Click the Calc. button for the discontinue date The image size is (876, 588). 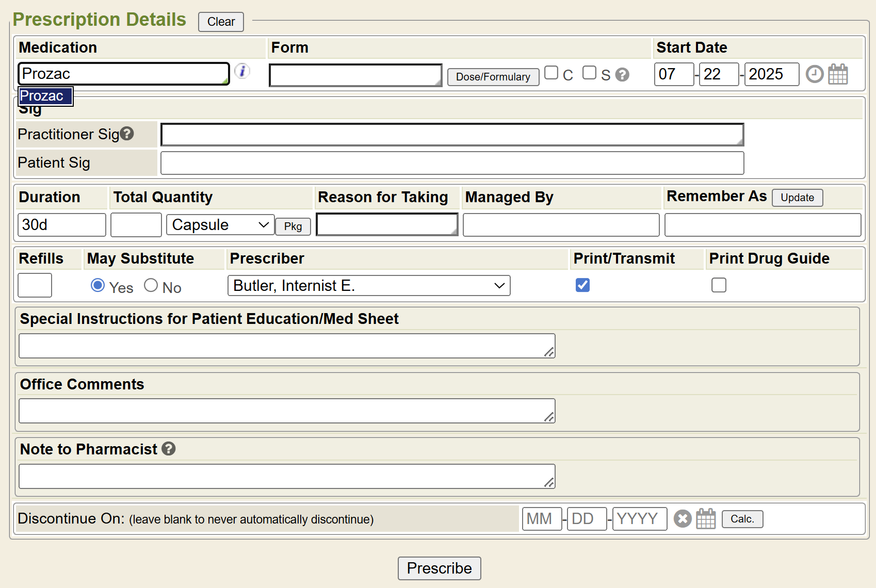(x=742, y=519)
